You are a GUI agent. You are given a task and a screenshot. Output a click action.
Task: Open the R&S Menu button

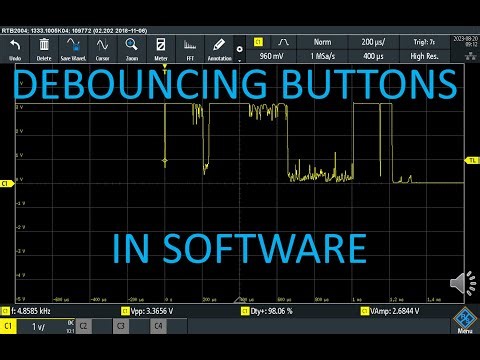(465, 321)
